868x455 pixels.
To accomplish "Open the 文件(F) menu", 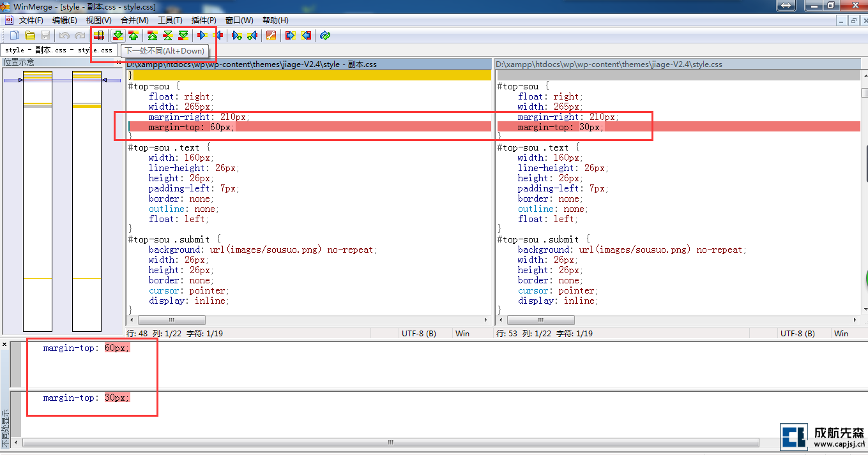I will pos(31,20).
